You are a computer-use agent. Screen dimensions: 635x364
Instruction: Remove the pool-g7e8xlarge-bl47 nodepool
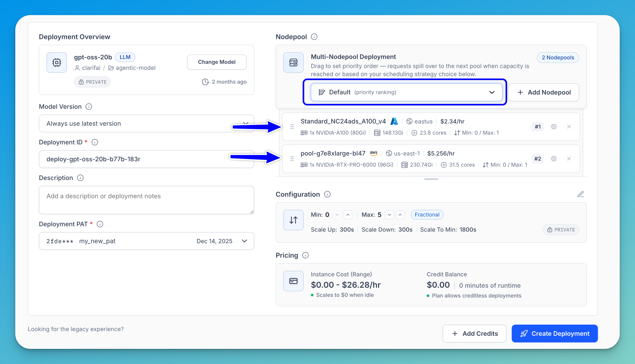click(x=569, y=158)
